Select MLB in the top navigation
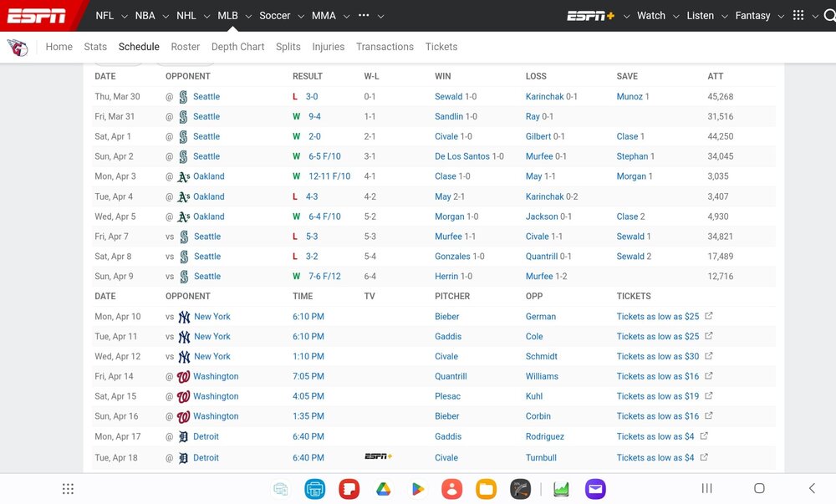836x504 pixels. 227,16
